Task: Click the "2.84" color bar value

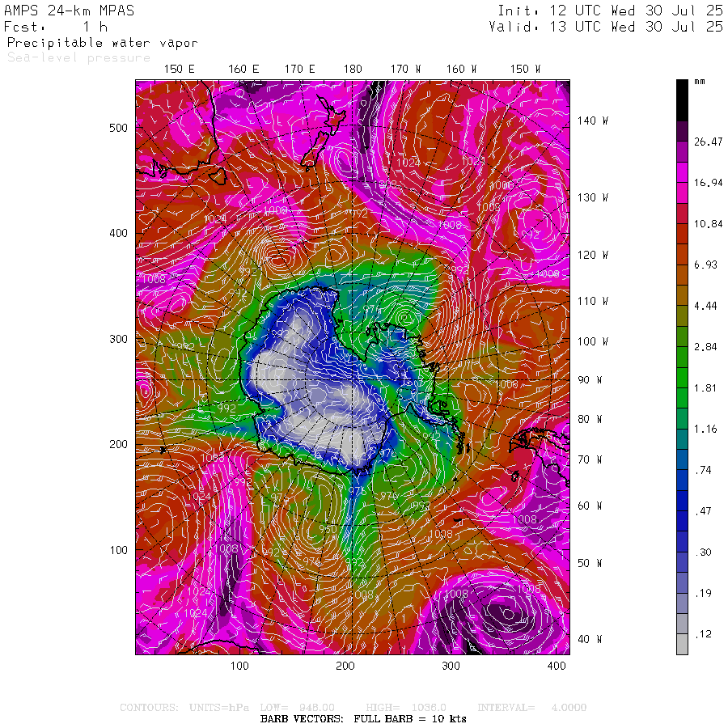Action: click(x=705, y=347)
